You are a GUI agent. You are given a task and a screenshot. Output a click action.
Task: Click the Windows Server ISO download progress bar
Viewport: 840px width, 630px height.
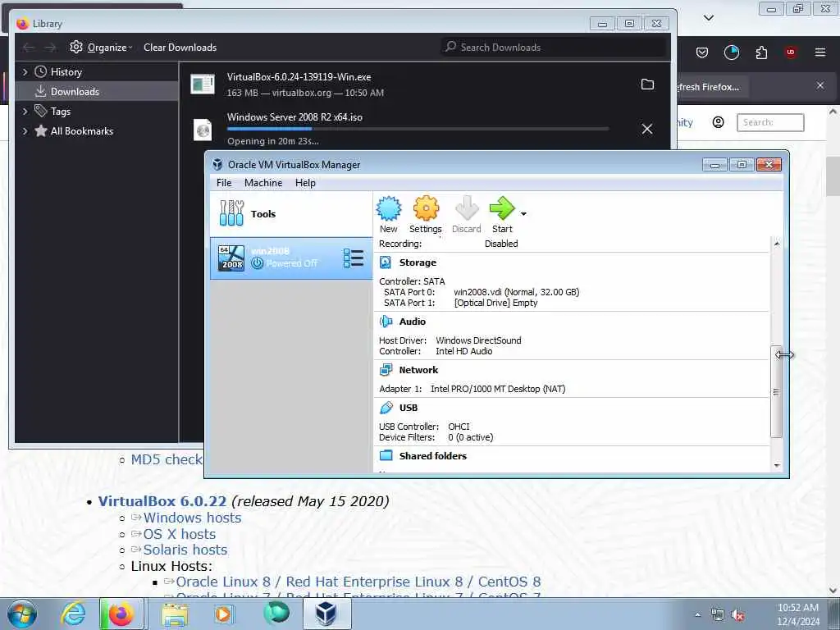418,129
